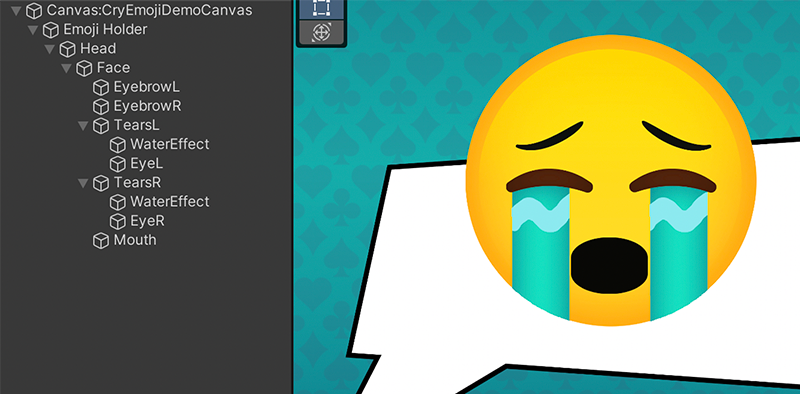Viewport: 800px width, 394px height.
Task: Collapse the Emoji Holder hierarchy node
Action: 33,30
